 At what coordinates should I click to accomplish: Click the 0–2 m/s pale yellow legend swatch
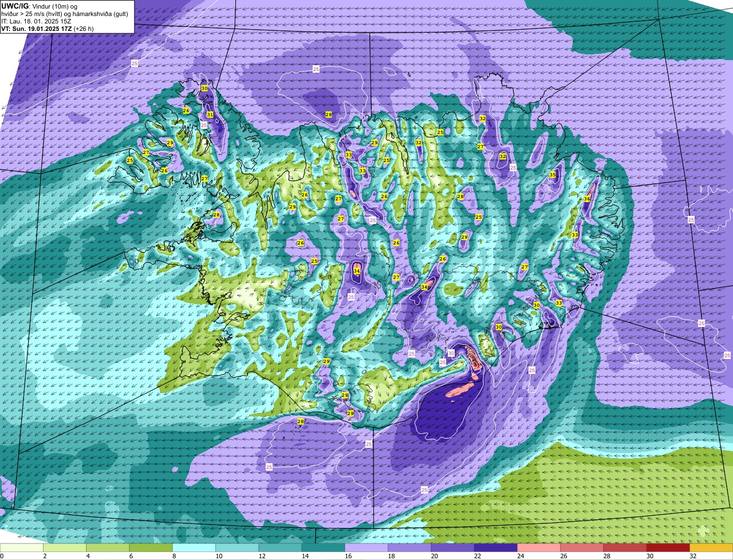[22, 548]
